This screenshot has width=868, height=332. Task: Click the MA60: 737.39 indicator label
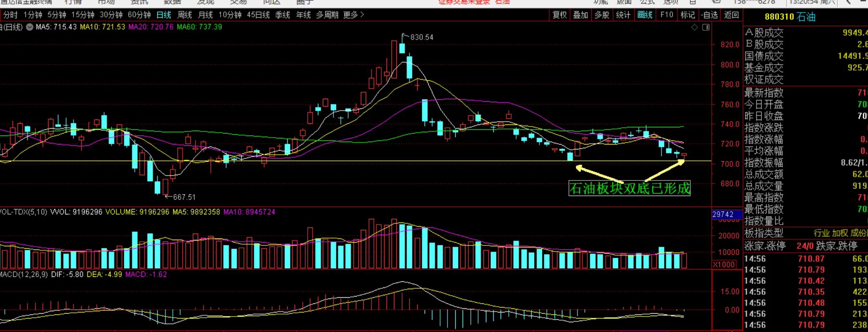click(x=199, y=27)
